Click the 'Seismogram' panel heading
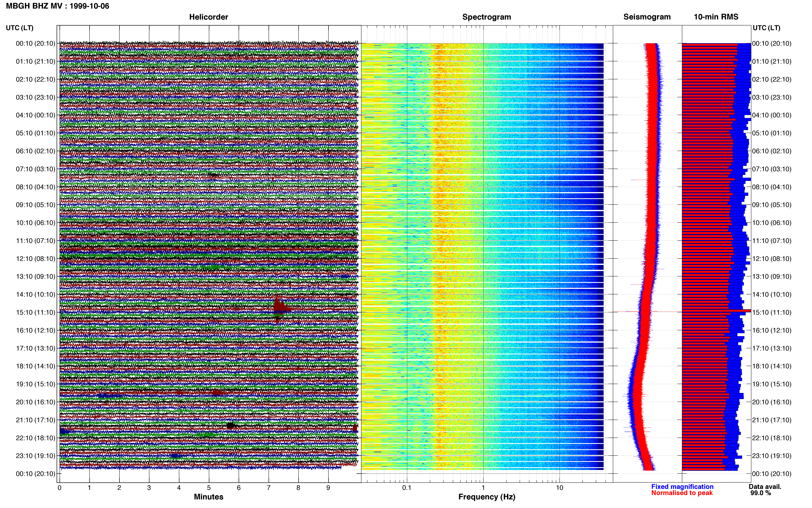The image size is (812, 508). tap(647, 17)
